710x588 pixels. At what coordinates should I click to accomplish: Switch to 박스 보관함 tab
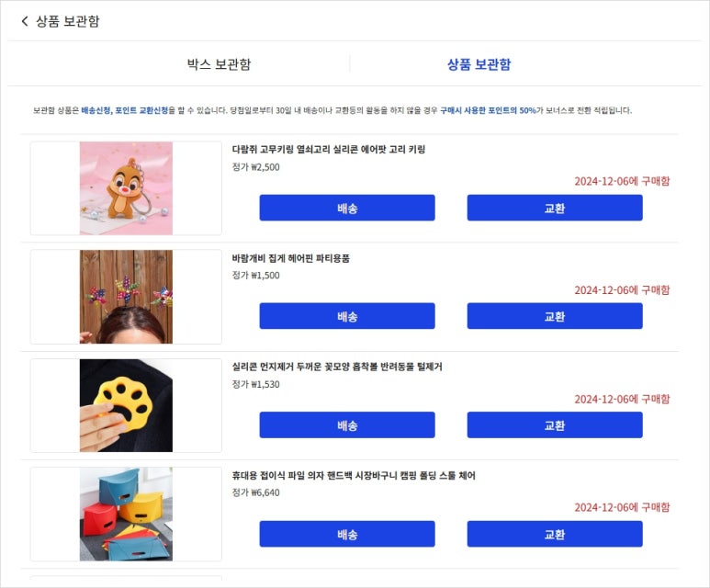[219, 64]
